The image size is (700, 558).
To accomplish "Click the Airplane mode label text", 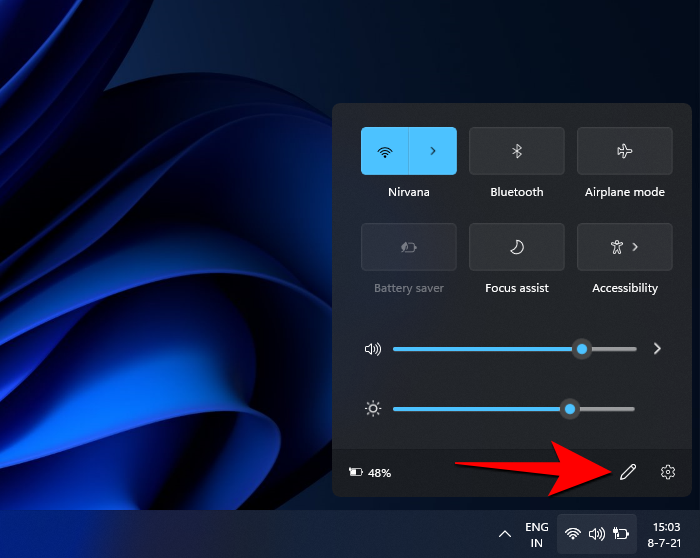I will tap(625, 192).
